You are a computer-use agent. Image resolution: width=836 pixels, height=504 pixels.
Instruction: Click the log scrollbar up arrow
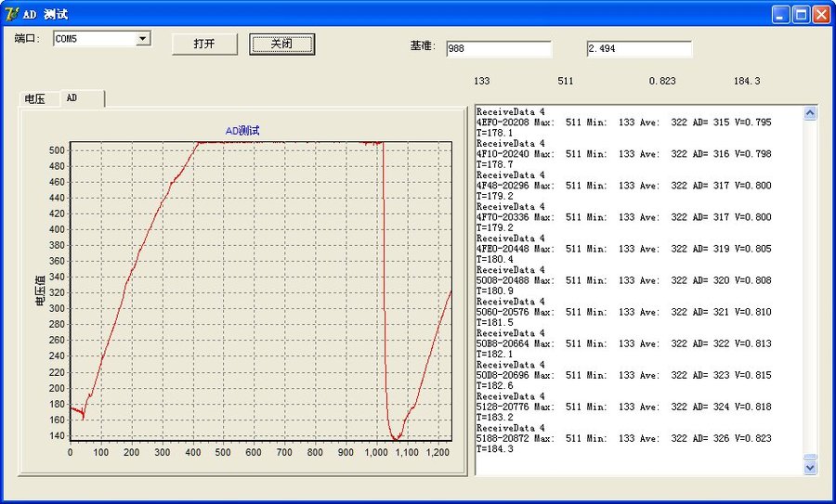(x=809, y=113)
